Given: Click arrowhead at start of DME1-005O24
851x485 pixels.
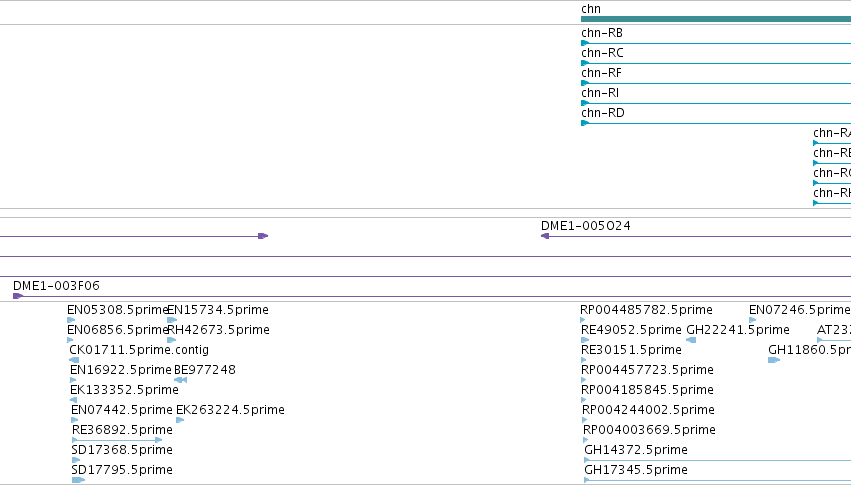Looking at the screenshot, I should (x=545, y=236).
